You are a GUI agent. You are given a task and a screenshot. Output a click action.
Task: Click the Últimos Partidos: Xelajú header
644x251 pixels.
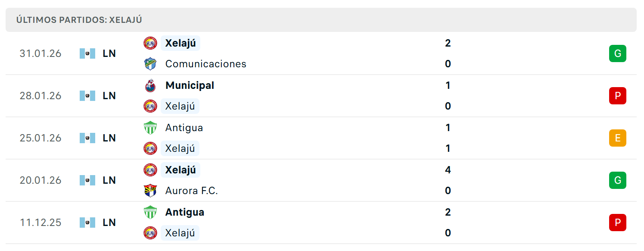click(79, 20)
